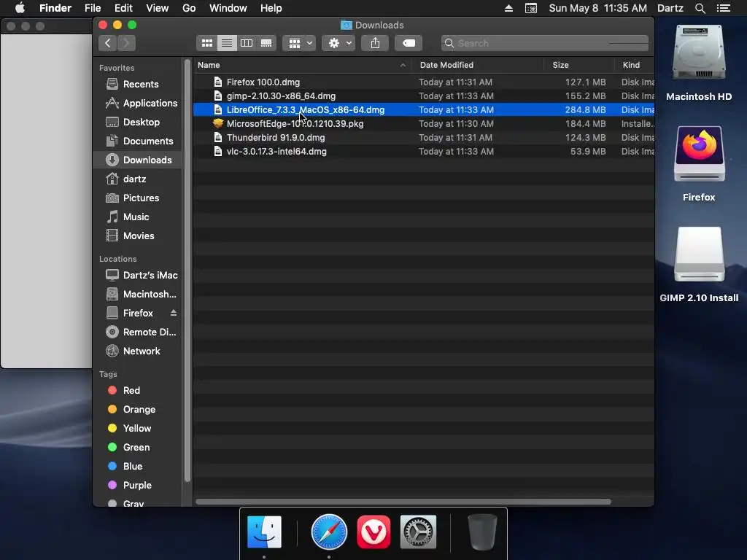Open the Window menu
Viewport: 747px width, 560px height.
(228, 8)
